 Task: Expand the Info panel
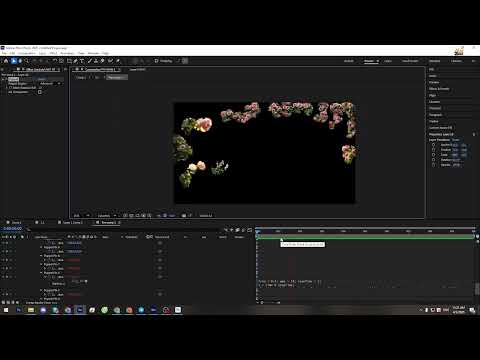pos(431,69)
